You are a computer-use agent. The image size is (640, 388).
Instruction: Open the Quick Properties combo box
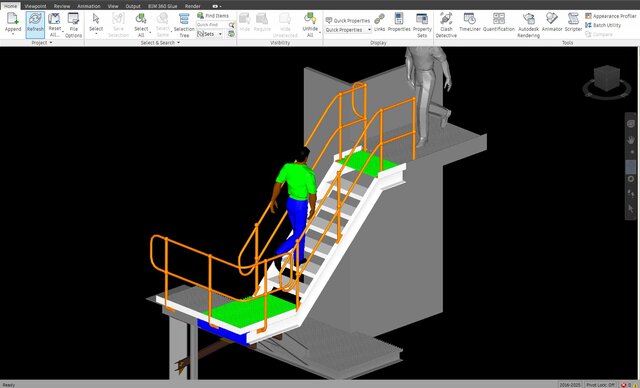[348, 30]
